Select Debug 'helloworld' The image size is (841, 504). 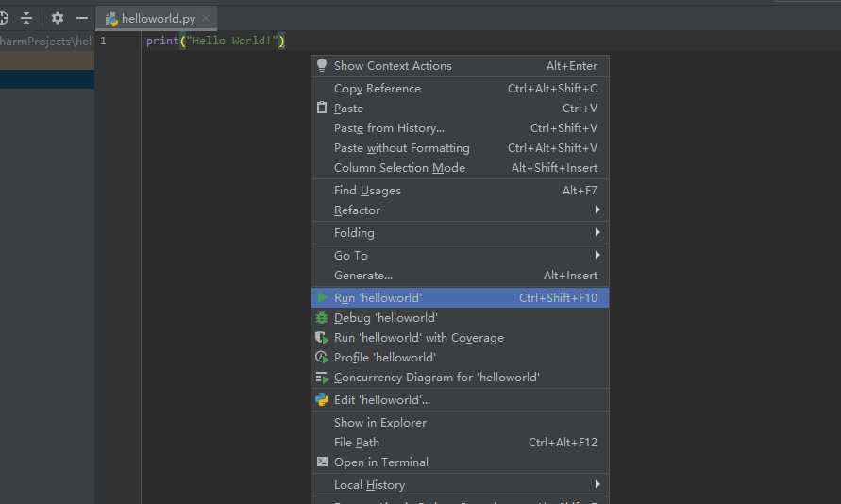pos(461,317)
